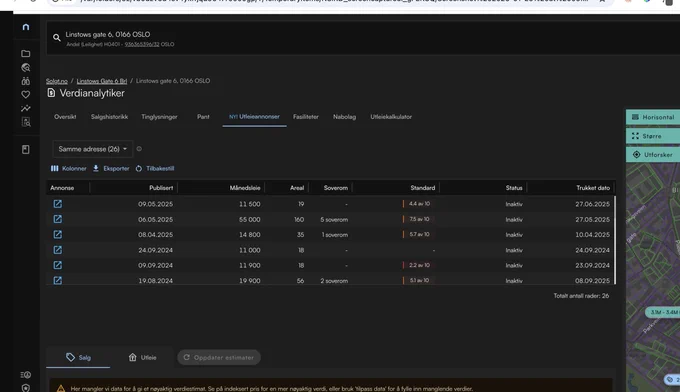Image resolution: width=680 pixels, height=392 pixels.
Task: Click the list settings icon near sidebar bottom
Action: point(26,375)
